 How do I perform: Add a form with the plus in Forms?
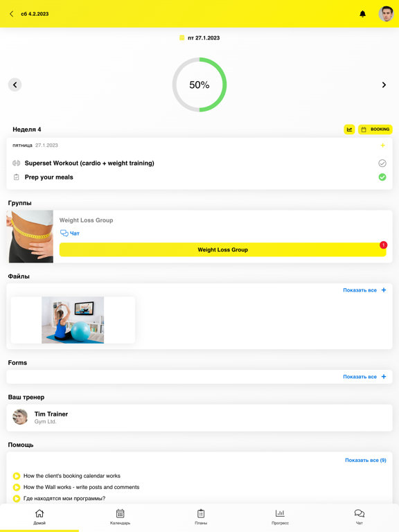click(384, 377)
